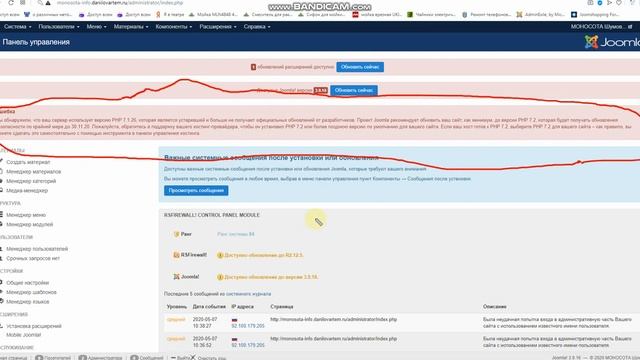Click the Описание column header
This screenshot has width=640, height=360.
(x=495, y=306)
